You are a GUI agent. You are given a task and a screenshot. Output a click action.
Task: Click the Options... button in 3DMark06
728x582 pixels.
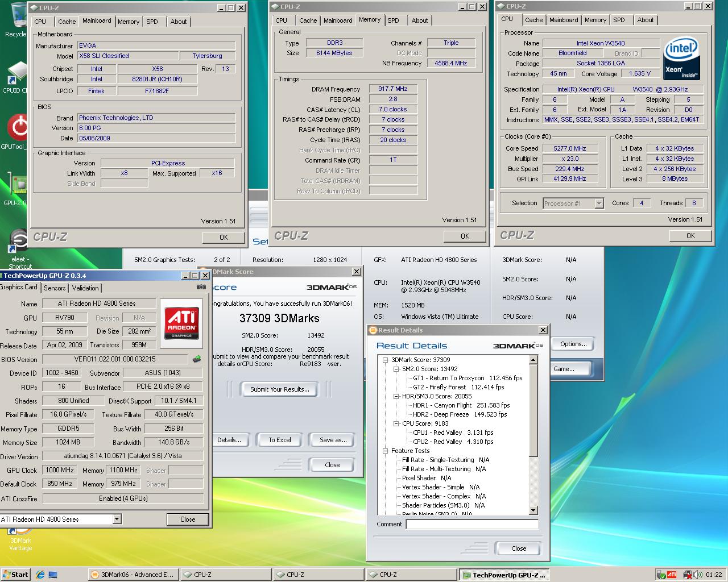pyautogui.click(x=573, y=344)
